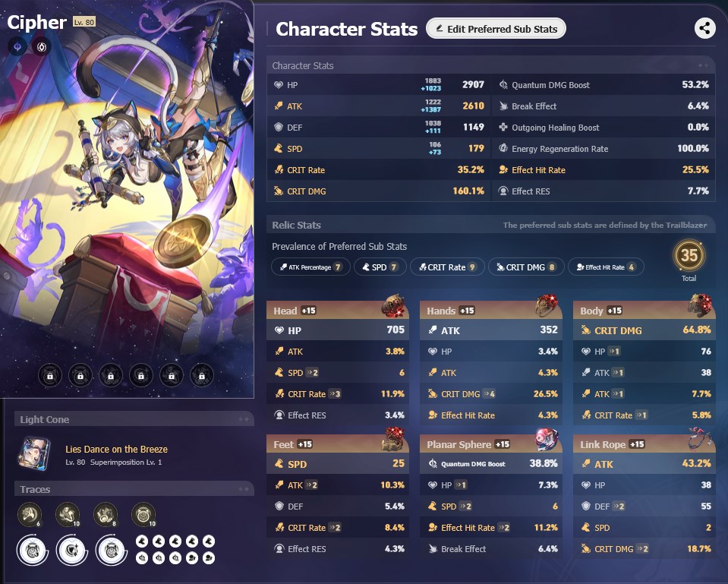Click the first large circular trace ability icon

pyautogui.click(x=32, y=551)
